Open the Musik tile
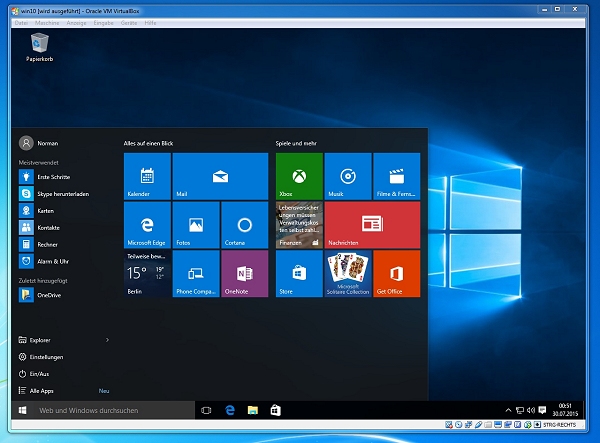Image resolution: width=600 pixels, height=443 pixels. 348,176
